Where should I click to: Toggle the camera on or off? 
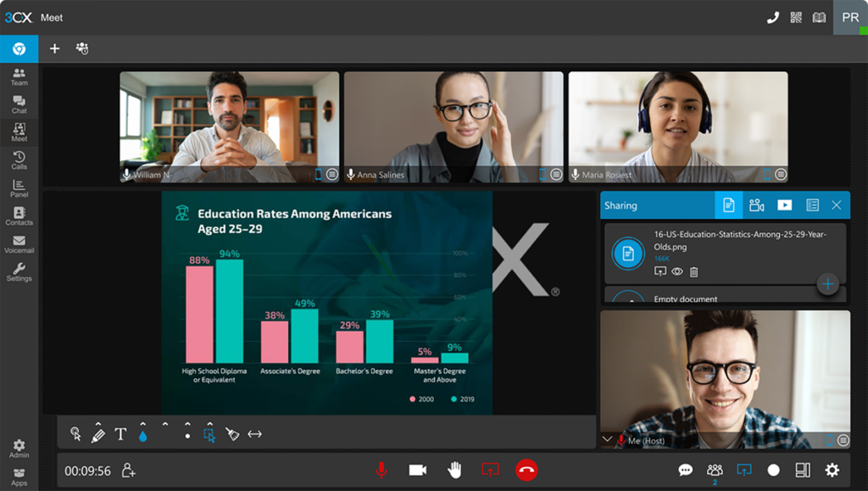[x=417, y=470]
